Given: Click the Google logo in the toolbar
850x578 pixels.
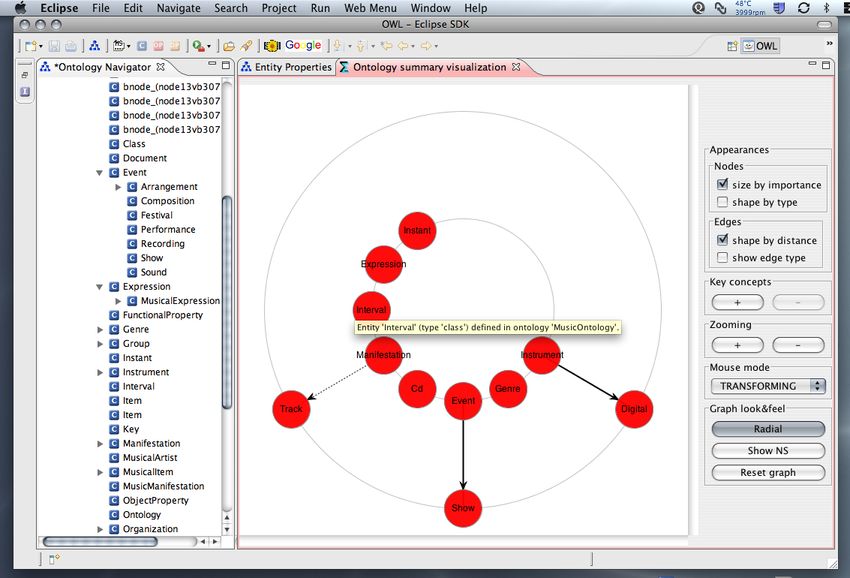Looking at the screenshot, I should [303, 46].
